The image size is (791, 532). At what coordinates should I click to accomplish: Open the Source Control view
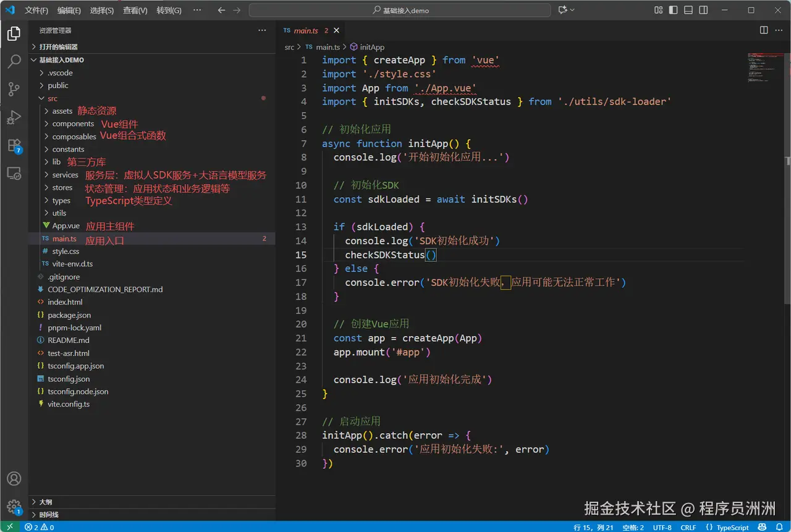pyautogui.click(x=14, y=89)
